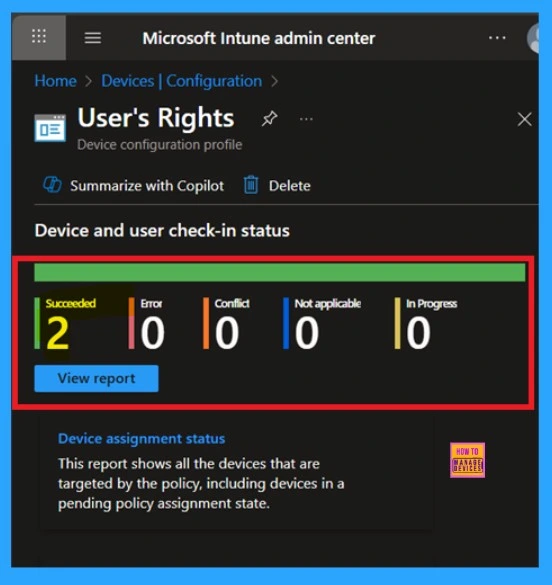Click the Delete command label
This screenshot has height=585, width=552.
290,186
